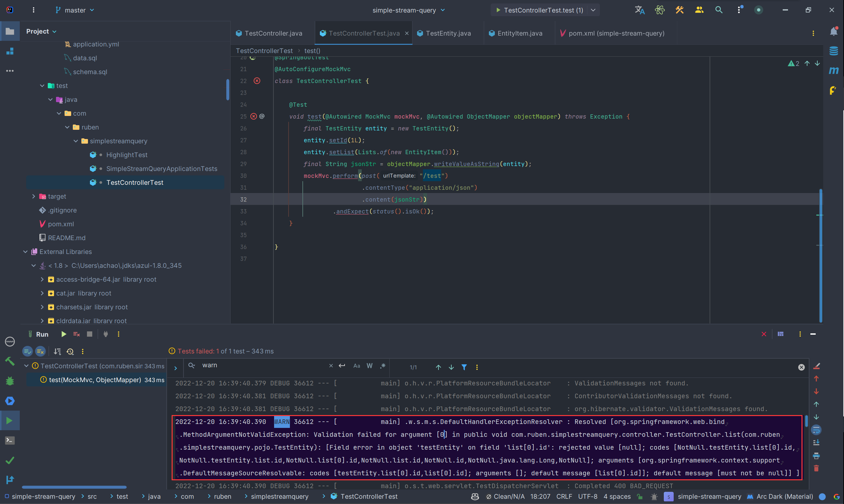Click TestControllerTest in breadcrumb bar
Screen dimensions: 844x504
[x=264, y=51]
